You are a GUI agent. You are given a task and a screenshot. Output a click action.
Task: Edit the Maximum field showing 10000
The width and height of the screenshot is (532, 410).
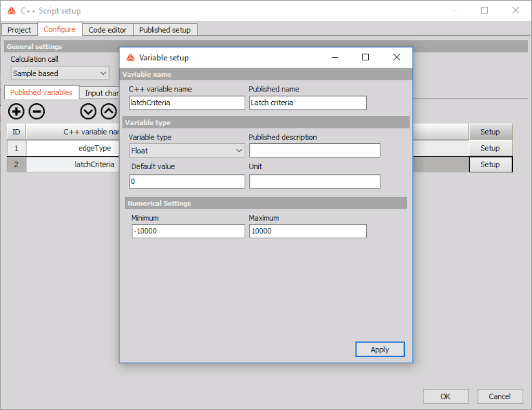[308, 231]
